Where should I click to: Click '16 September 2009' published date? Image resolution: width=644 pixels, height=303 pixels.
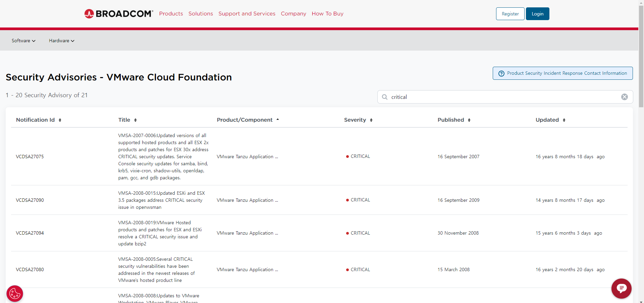tap(458, 200)
